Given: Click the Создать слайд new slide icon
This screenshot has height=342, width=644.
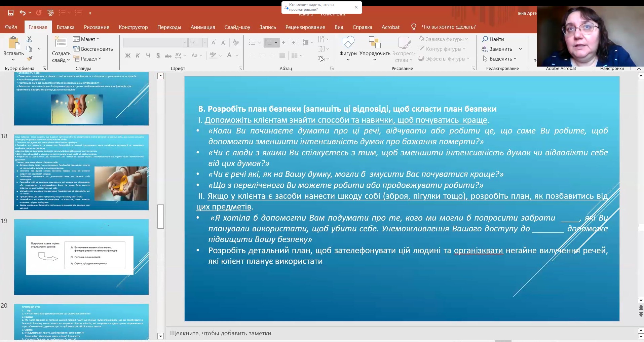Looking at the screenshot, I should pyautogui.click(x=61, y=43).
